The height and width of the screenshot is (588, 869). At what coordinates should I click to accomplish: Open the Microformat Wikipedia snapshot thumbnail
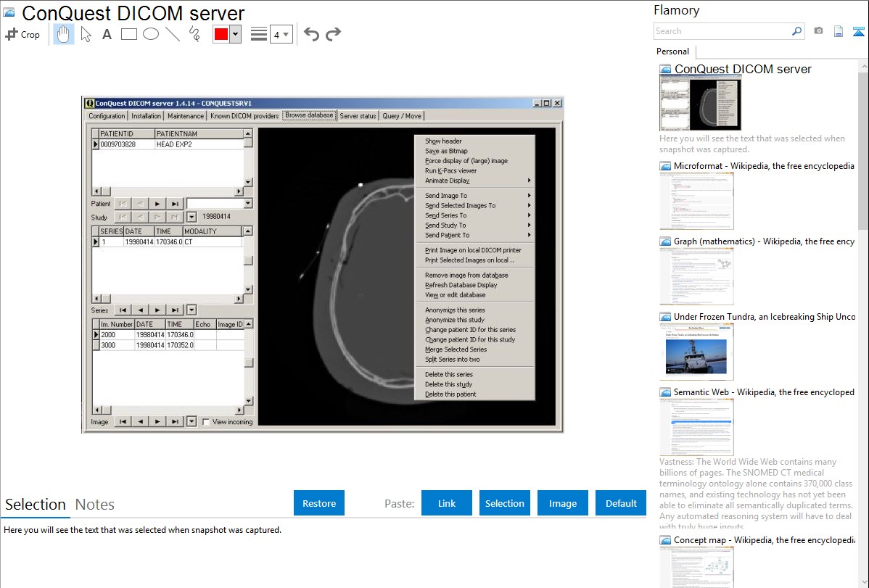pos(697,201)
